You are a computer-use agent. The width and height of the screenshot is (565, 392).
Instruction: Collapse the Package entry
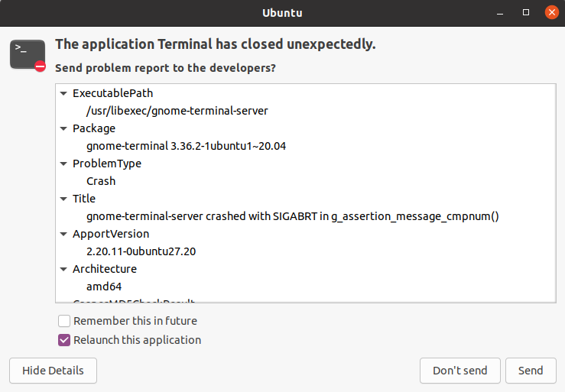(64, 128)
